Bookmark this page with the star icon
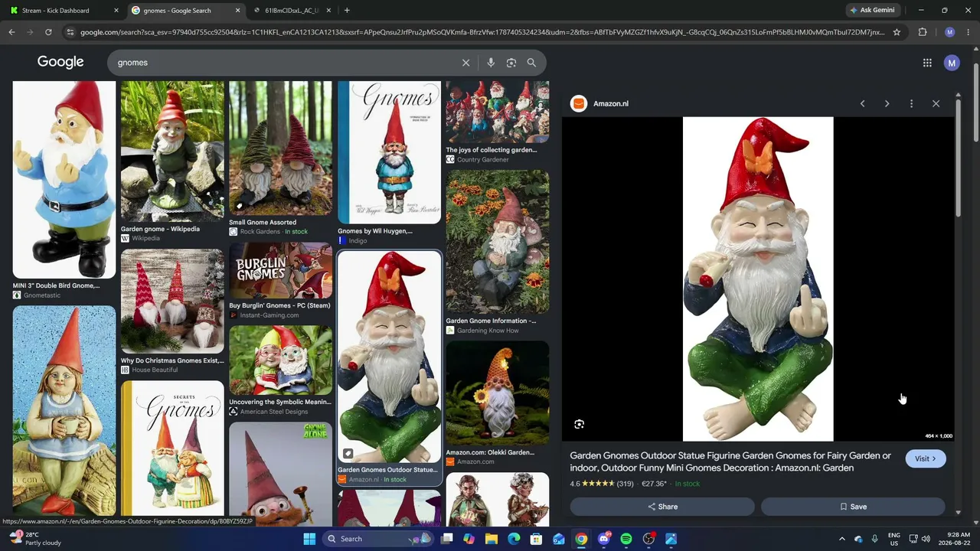The width and height of the screenshot is (980, 551). (x=897, y=32)
